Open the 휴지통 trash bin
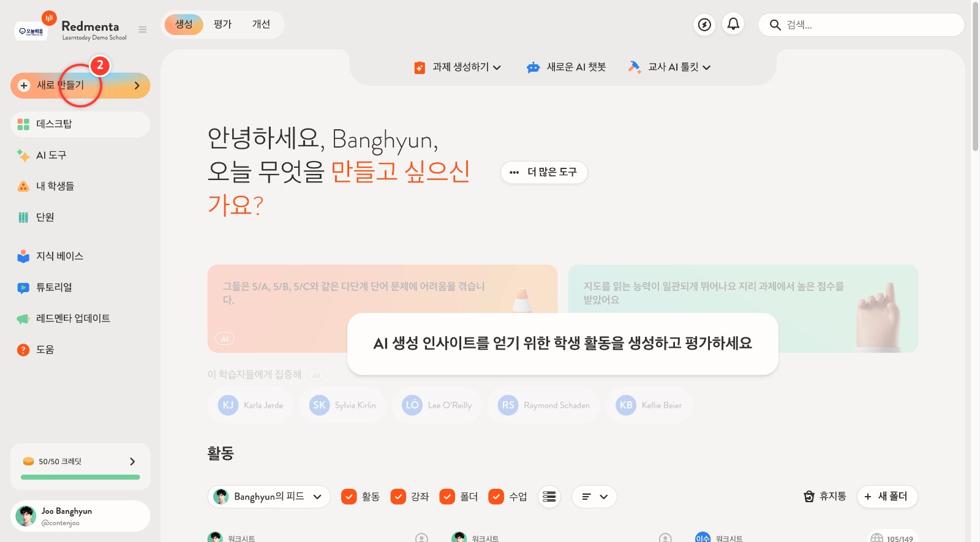This screenshot has height=542, width=980. (824, 497)
